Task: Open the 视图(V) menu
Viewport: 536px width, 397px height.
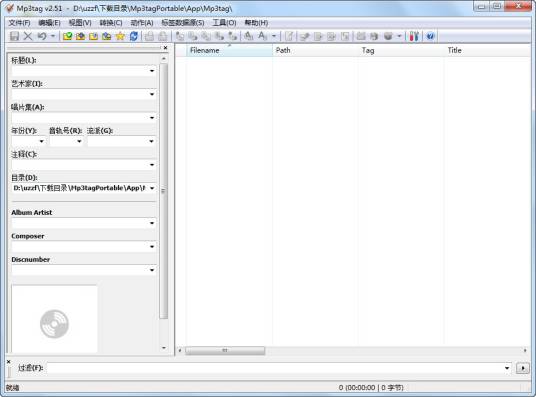Action: point(80,23)
